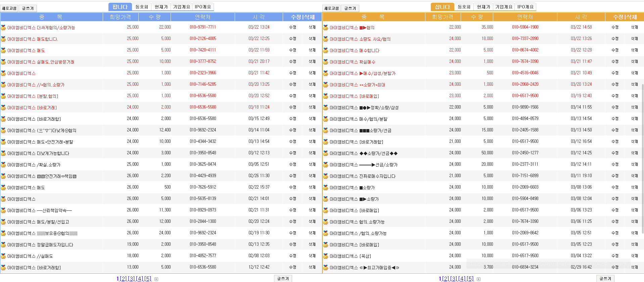This screenshot has width=644, height=282.
Task: Click medal icon beside 매수합니다 buy post
Action: [x=326, y=50]
